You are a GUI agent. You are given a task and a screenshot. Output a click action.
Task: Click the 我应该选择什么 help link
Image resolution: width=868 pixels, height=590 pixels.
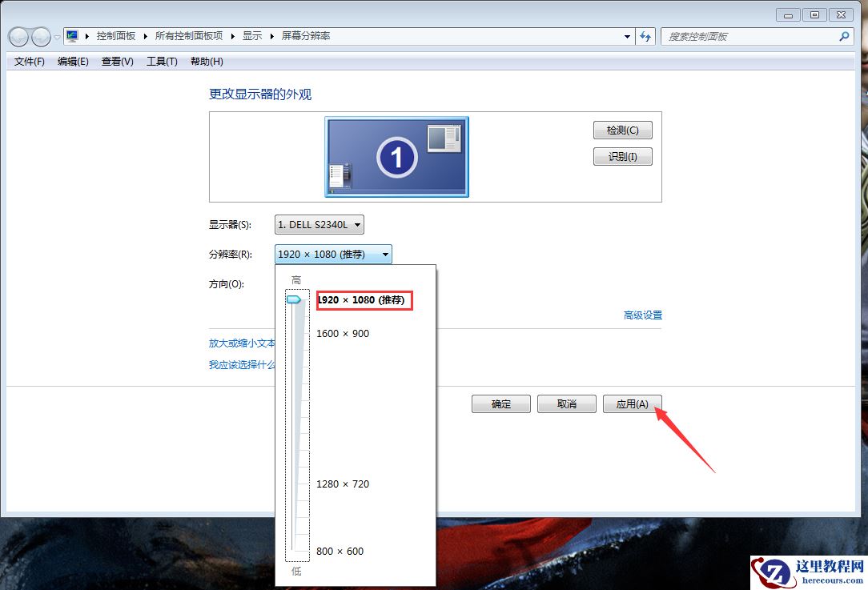click(240, 363)
